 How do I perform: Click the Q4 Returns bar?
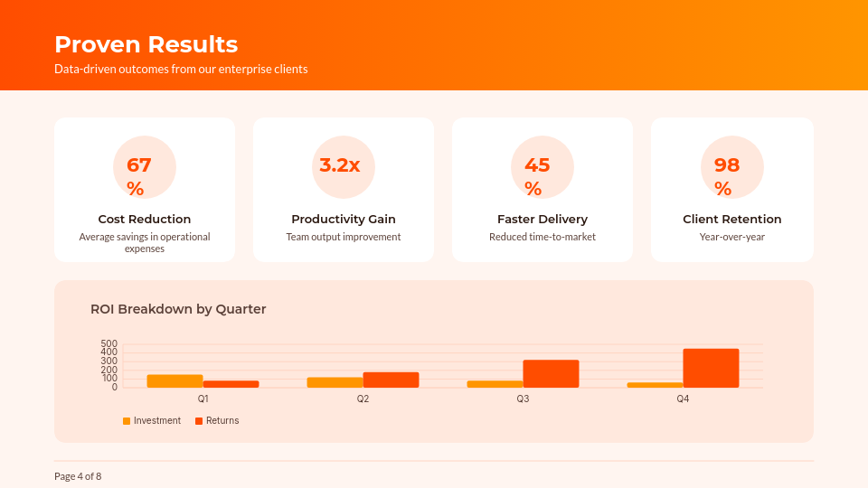click(711, 369)
